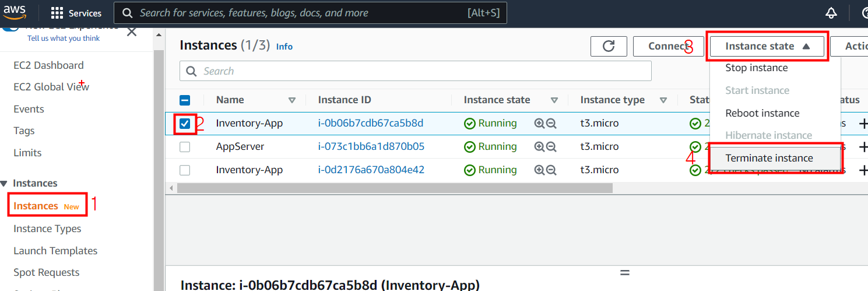Toggle the select-all header checkbox

point(185,100)
